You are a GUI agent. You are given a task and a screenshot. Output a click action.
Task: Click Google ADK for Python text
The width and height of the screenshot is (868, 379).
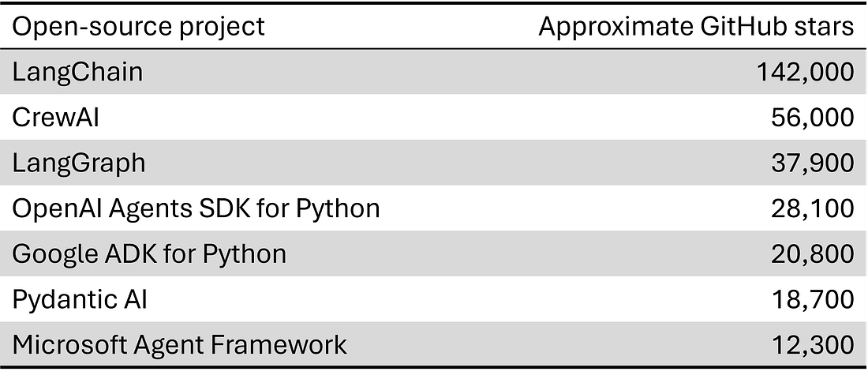point(149,254)
